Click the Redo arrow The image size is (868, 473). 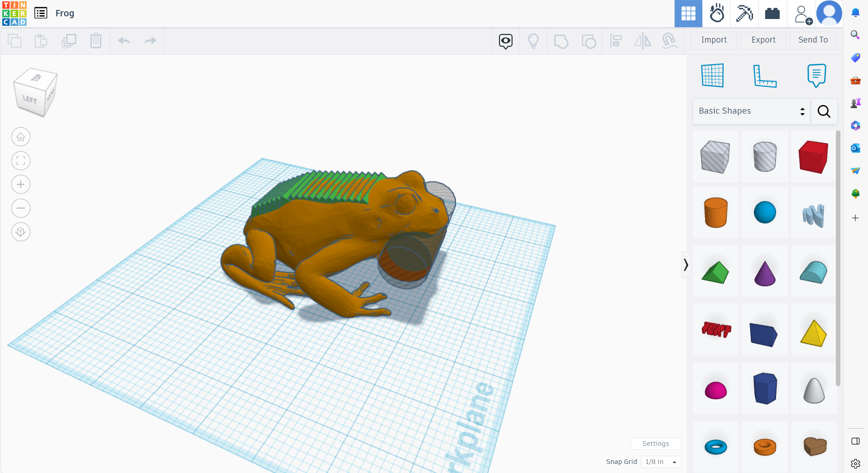[x=150, y=41]
